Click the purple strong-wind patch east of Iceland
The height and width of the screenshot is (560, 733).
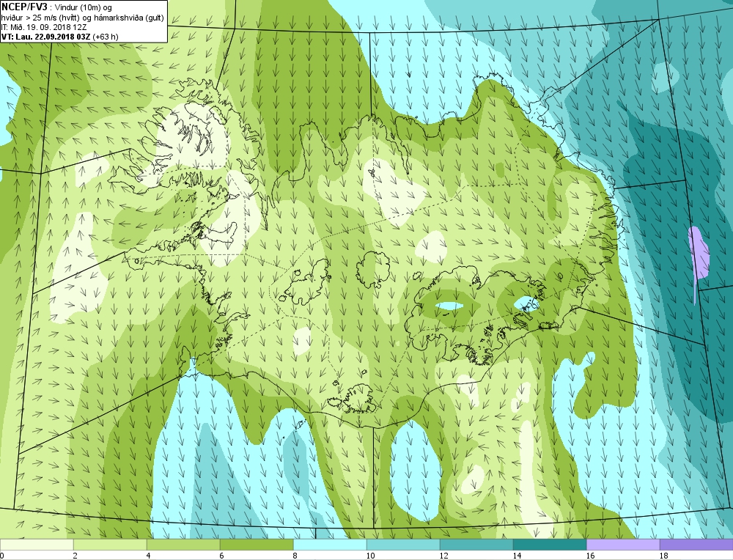point(699,255)
